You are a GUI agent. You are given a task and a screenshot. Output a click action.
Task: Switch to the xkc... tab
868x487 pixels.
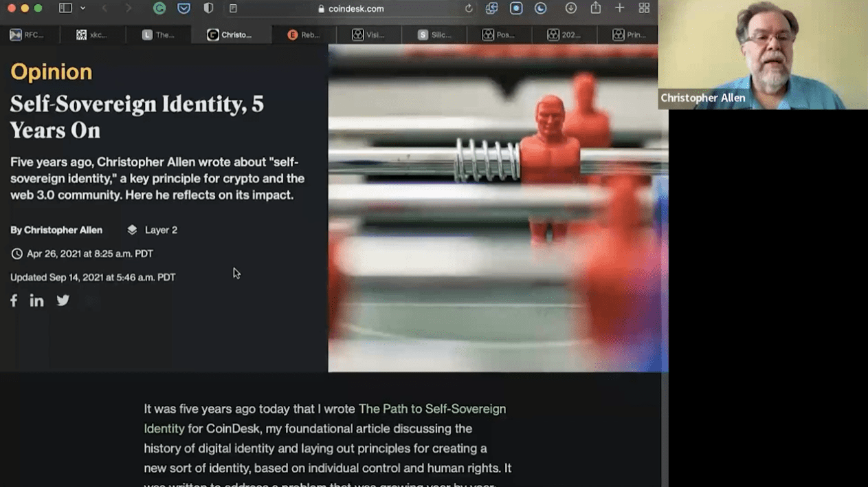tap(91, 34)
